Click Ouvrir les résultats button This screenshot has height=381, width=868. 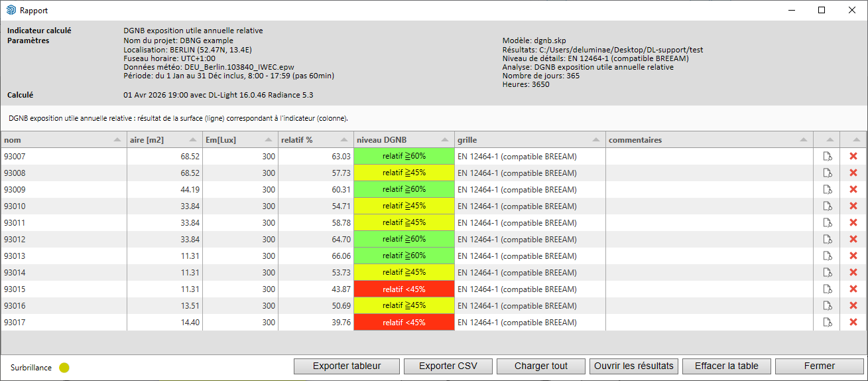click(x=634, y=366)
